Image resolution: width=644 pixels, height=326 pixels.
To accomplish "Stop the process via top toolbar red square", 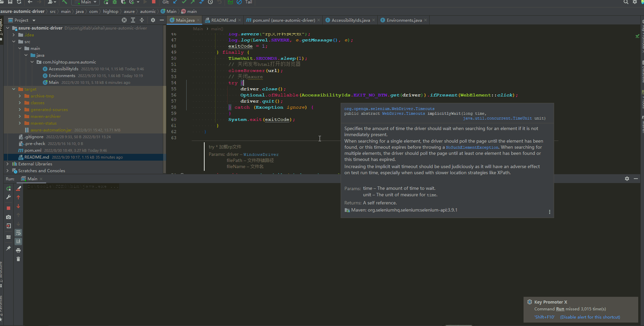I will 154,2.
